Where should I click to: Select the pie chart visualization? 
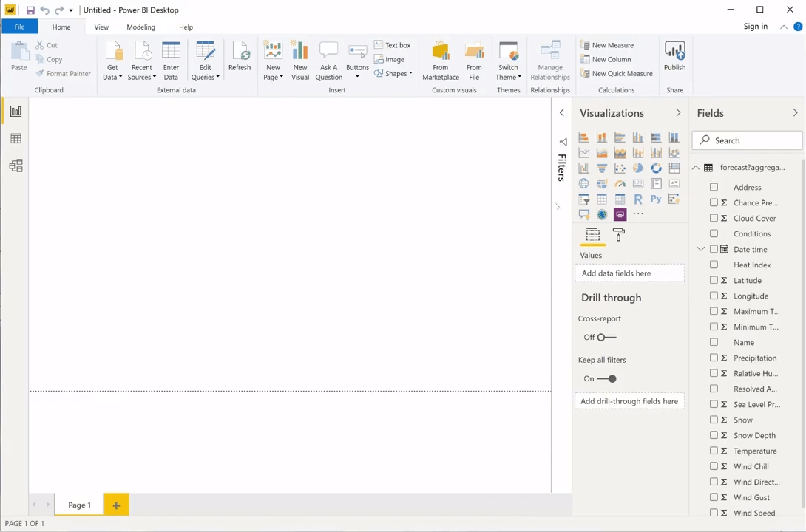coord(637,168)
